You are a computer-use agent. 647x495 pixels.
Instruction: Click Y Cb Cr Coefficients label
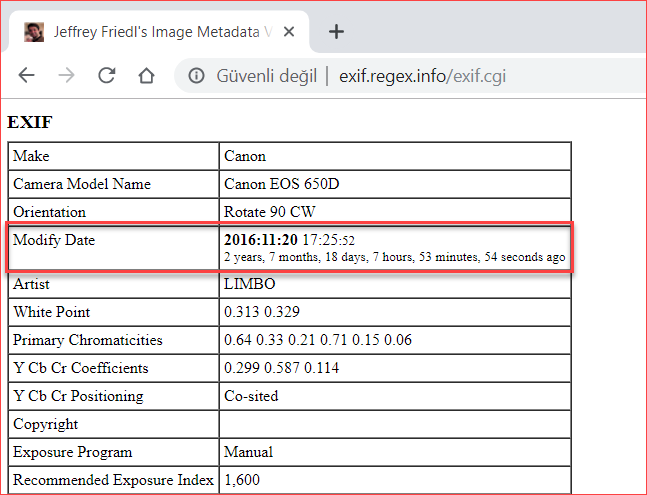pyautogui.click(x=80, y=368)
